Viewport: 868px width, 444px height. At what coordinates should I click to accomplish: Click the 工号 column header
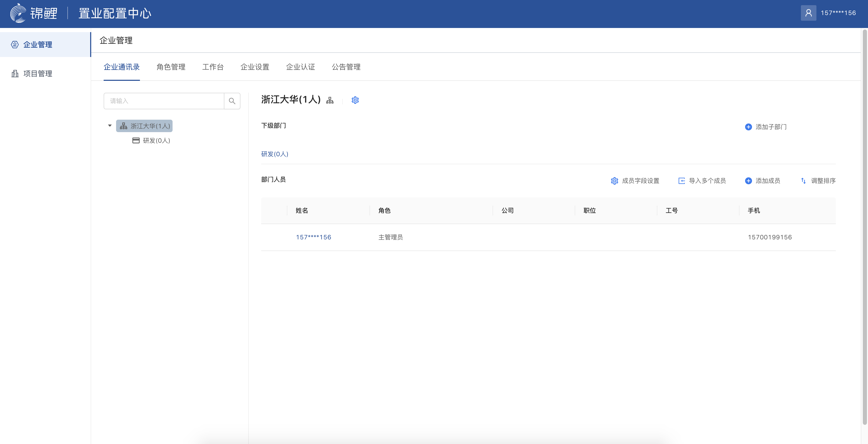pos(672,211)
